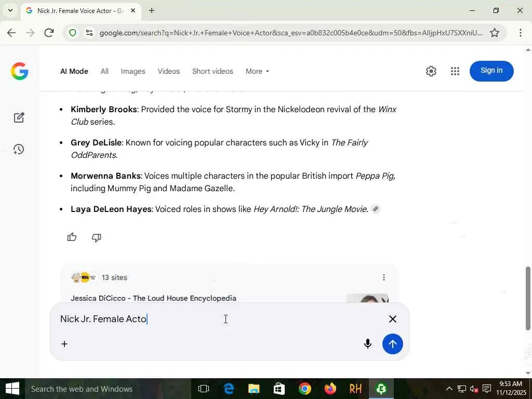Start voice search with the microphone

pyautogui.click(x=367, y=344)
